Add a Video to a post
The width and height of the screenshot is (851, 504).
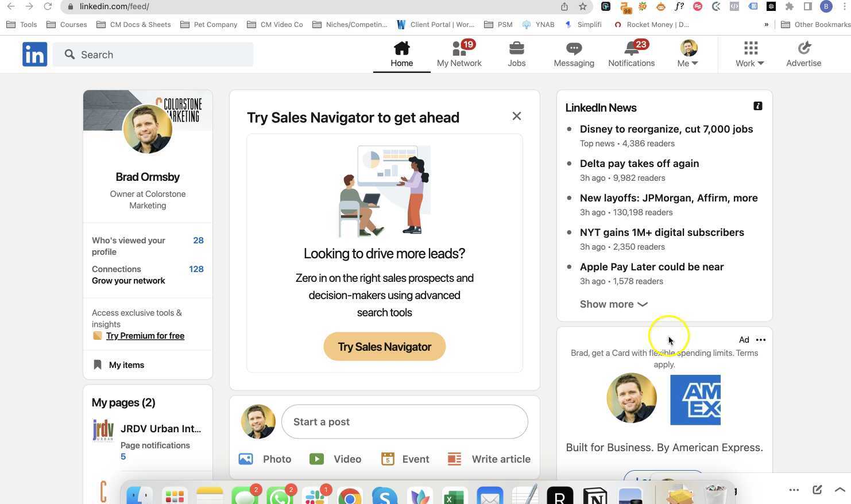(x=336, y=459)
